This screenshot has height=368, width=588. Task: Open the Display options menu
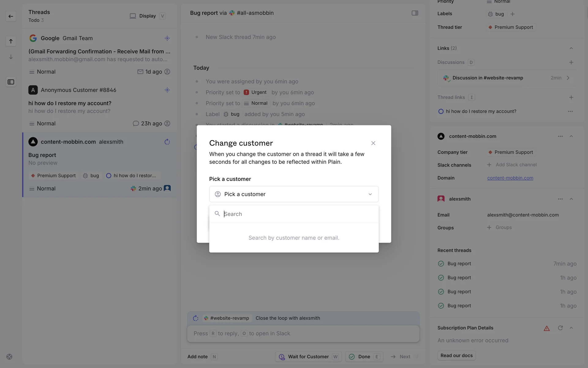147,16
